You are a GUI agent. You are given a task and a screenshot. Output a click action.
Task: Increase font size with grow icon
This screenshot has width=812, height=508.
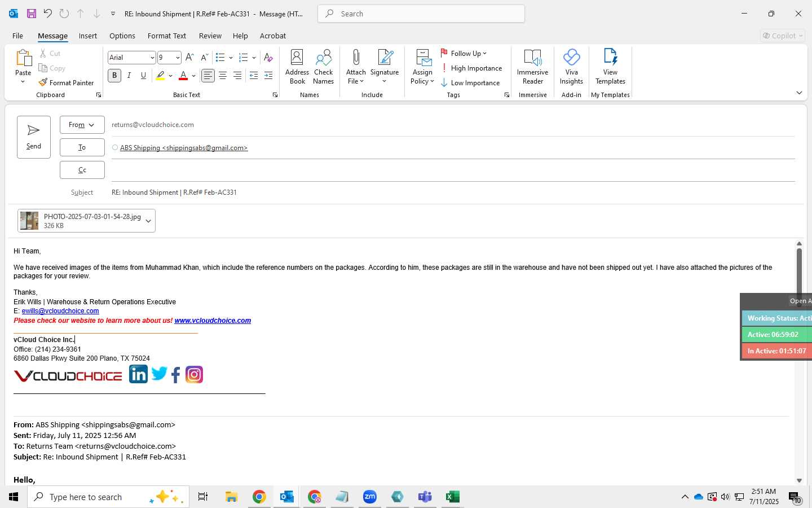pos(189,58)
